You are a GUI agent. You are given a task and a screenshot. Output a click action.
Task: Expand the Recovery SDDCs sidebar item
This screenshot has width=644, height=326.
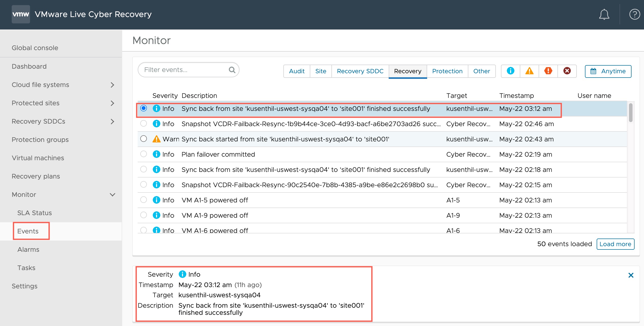click(112, 121)
